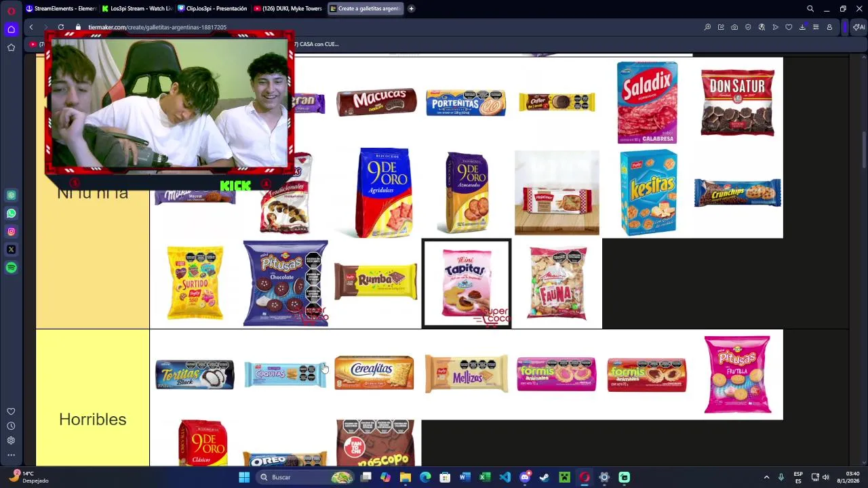Open the sidebar heart pinboards icon
The image size is (868, 488).
click(11, 411)
